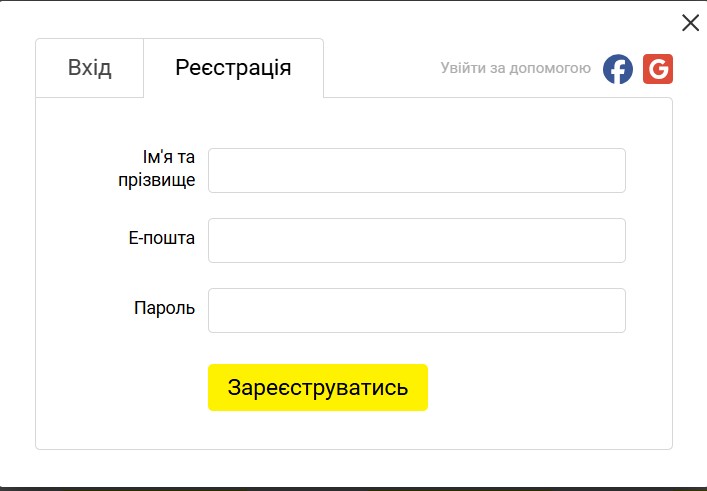
Task: Click the 'Е-пошта' label
Action: click(161, 238)
